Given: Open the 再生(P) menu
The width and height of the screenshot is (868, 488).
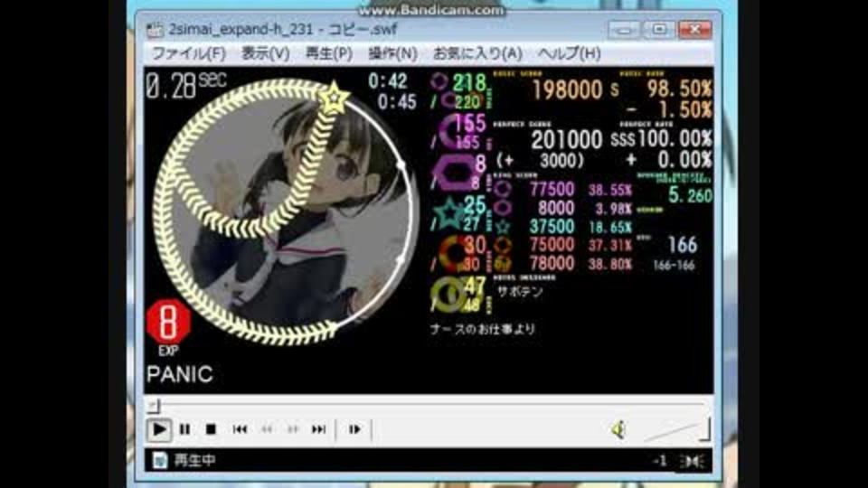Looking at the screenshot, I should tap(329, 53).
